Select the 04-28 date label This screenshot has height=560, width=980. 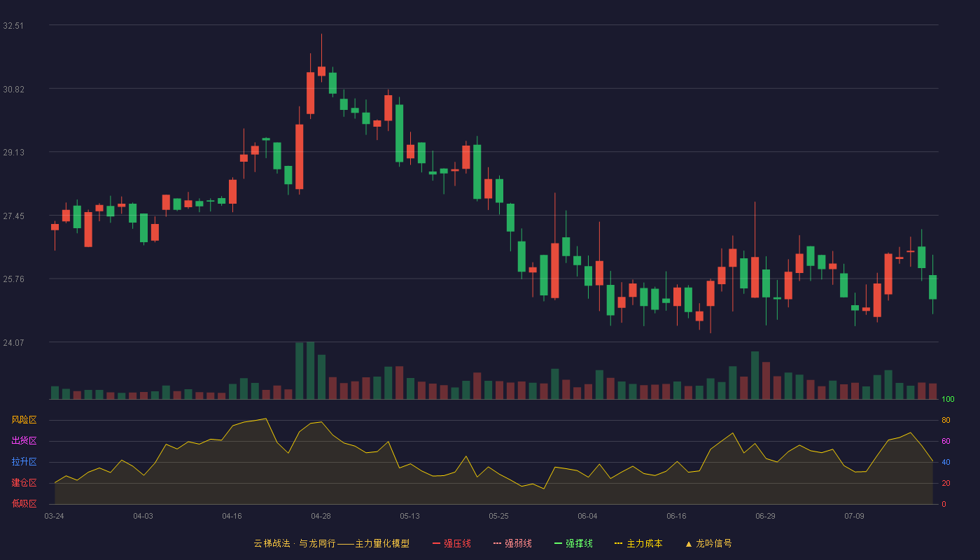[321, 516]
